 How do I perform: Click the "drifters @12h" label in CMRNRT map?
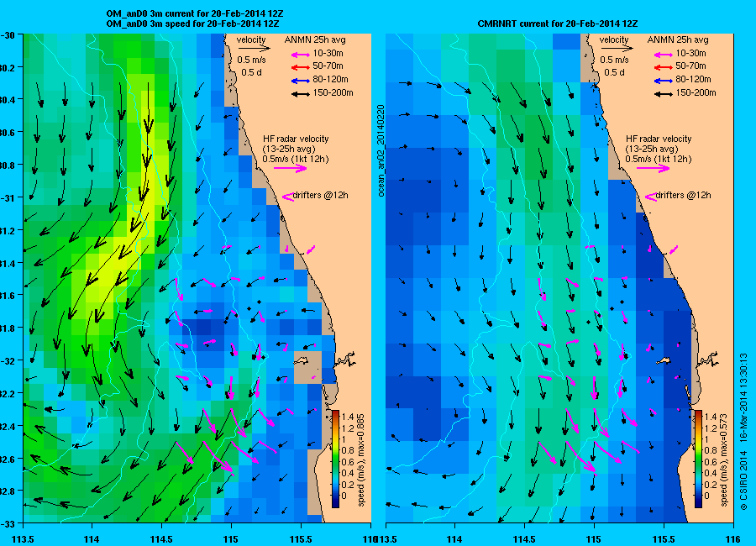(x=683, y=196)
